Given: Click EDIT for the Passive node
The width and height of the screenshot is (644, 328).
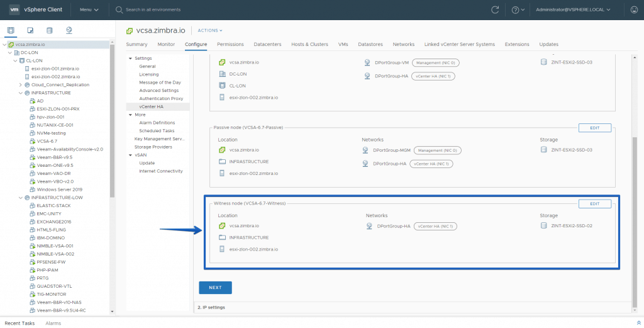Looking at the screenshot, I should coord(595,128).
